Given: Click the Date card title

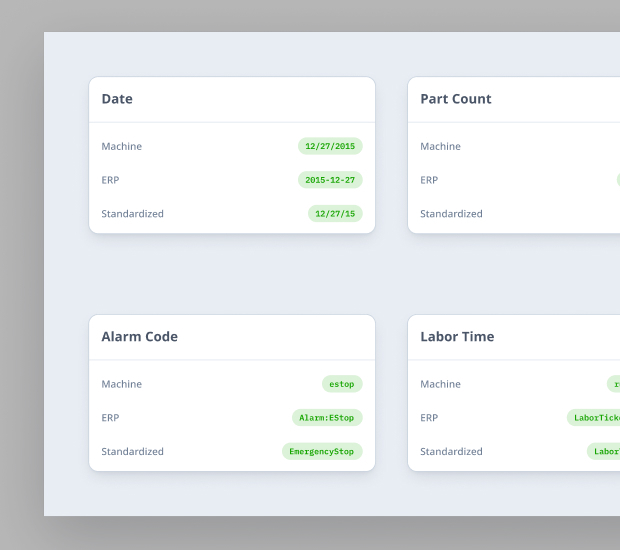Looking at the screenshot, I should click(x=117, y=99).
